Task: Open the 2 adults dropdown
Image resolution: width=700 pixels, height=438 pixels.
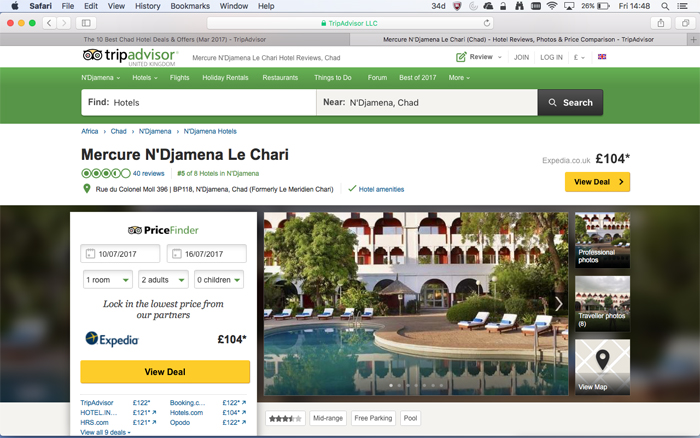Action: coord(163,279)
